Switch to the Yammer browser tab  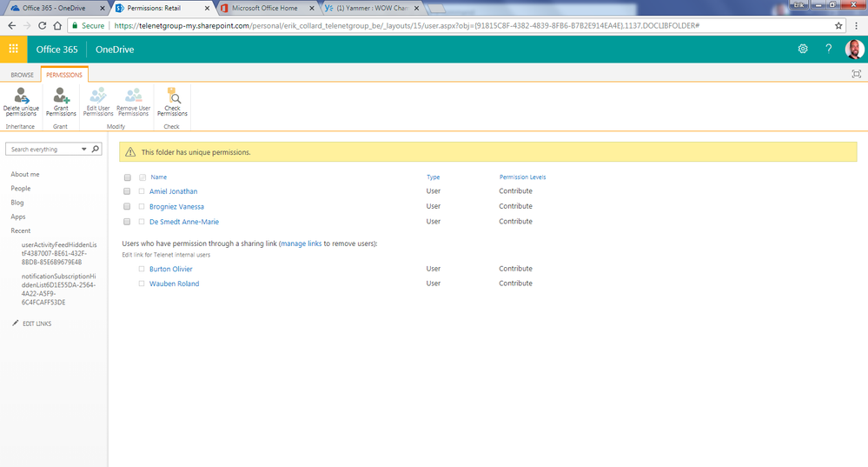coord(372,9)
